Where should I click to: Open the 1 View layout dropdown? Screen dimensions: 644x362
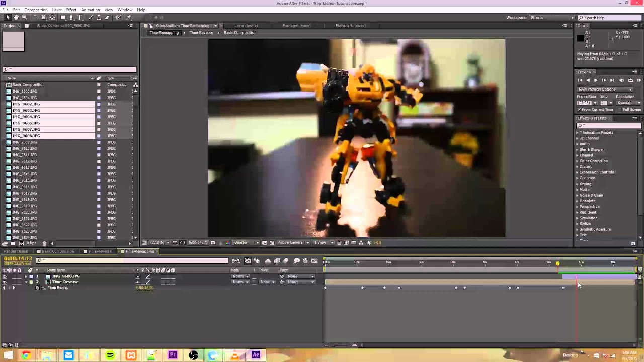pyautogui.click(x=324, y=243)
